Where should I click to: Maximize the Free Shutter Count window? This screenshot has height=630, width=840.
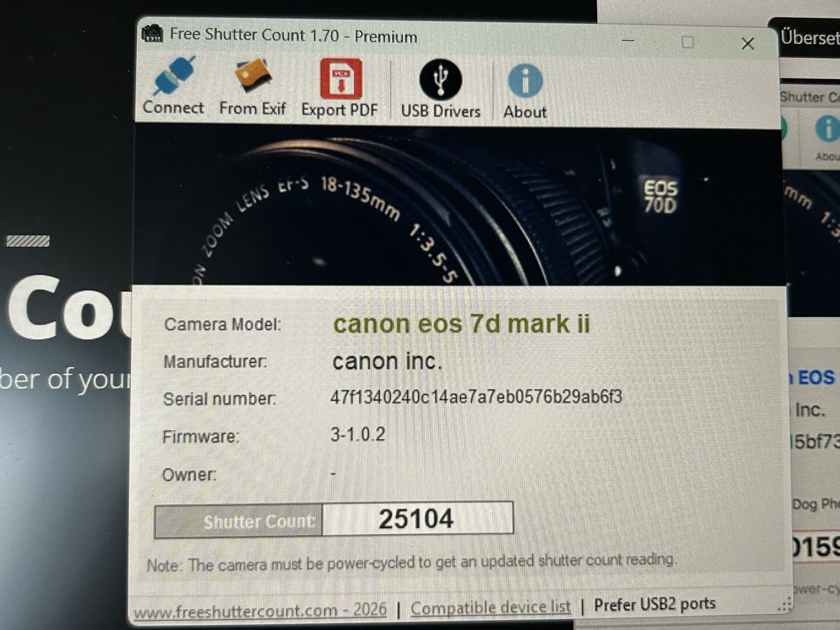[x=687, y=42]
